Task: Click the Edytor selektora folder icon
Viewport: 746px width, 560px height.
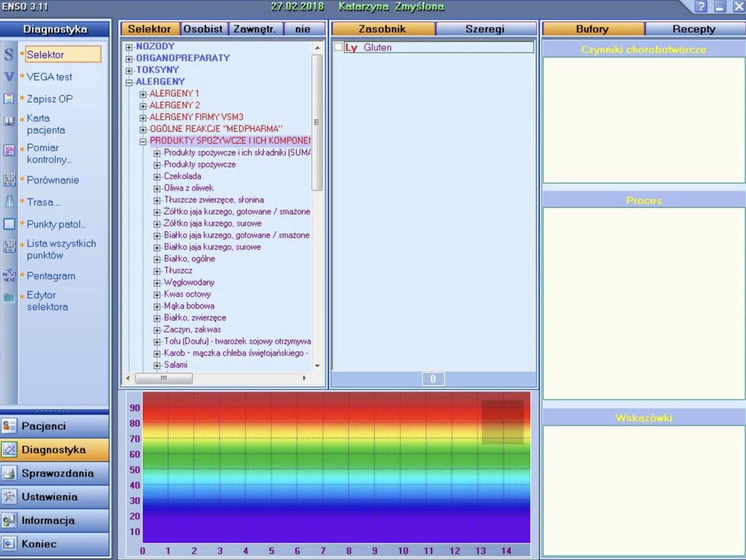Action: [9, 297]
